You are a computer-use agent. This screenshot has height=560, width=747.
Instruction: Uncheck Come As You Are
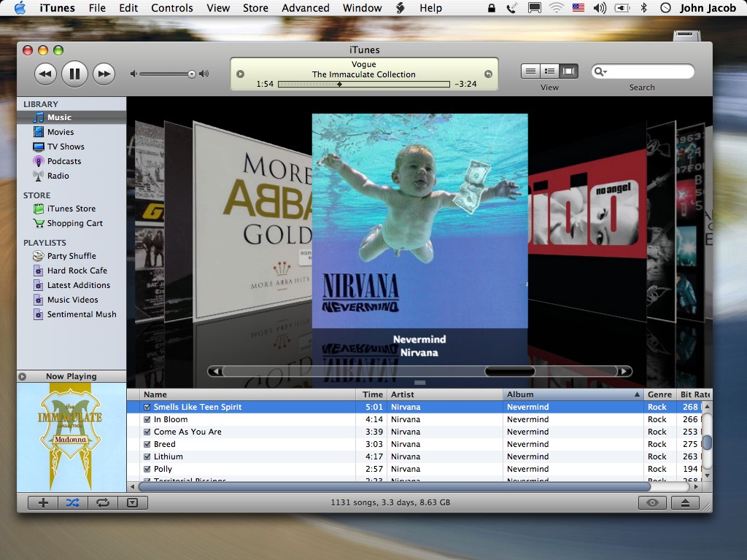[147, 432]
